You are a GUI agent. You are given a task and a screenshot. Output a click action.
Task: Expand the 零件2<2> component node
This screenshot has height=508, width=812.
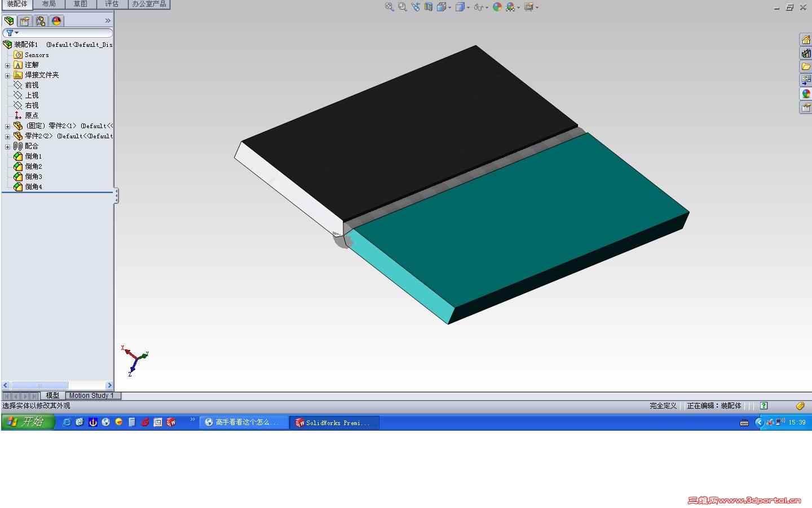[8, 137]
